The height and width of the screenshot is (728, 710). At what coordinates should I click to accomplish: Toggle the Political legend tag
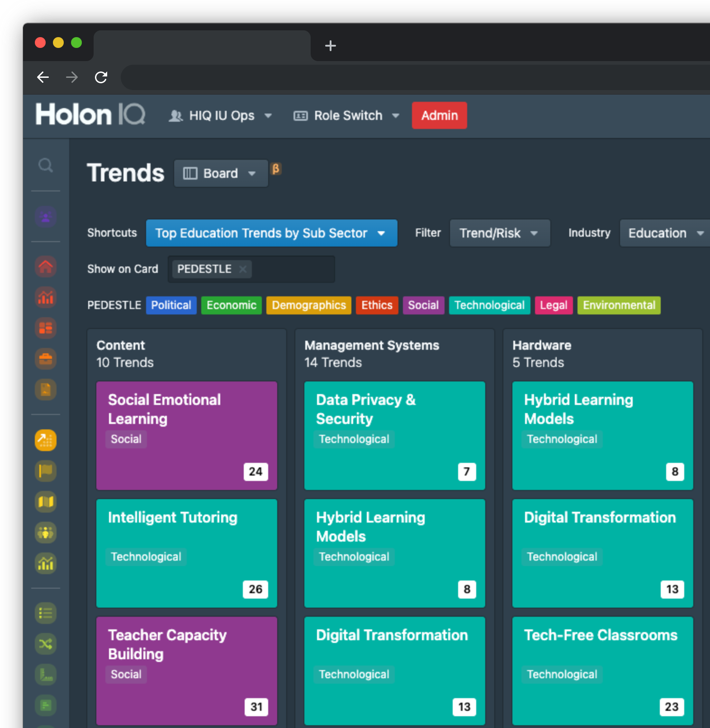coord(171,305)
